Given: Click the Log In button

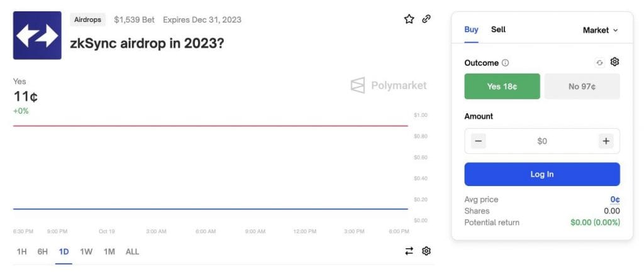Looking at the screenshot, I should pos(542,174).
